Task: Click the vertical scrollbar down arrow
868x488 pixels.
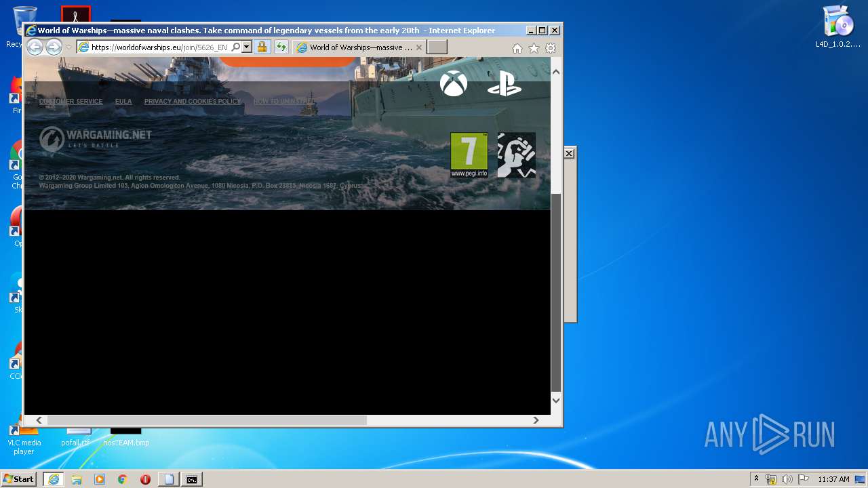Action: pyautogui.click(x=556, y=400)
